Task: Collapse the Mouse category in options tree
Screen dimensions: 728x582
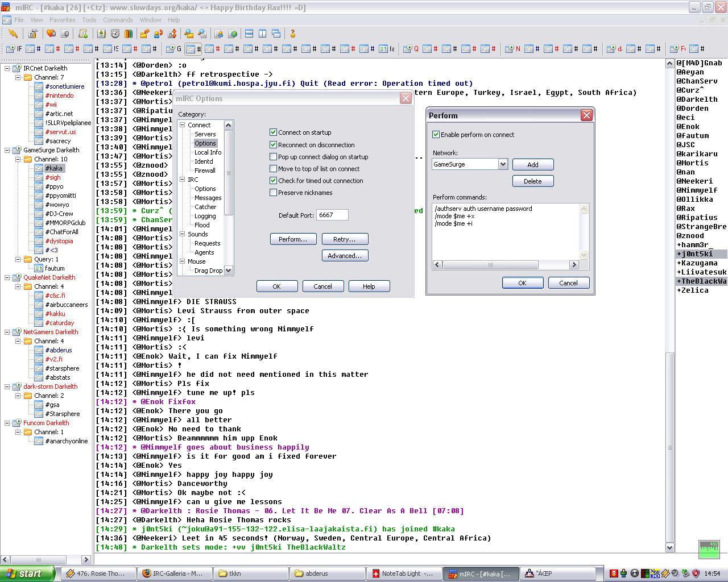Action: 183,261
